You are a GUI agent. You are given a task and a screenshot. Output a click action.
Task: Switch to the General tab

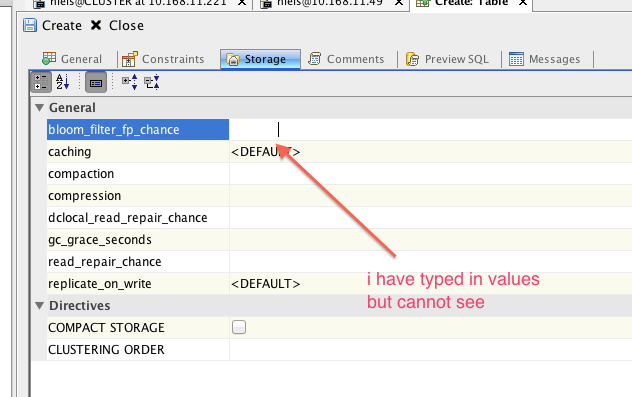[72, 59]
